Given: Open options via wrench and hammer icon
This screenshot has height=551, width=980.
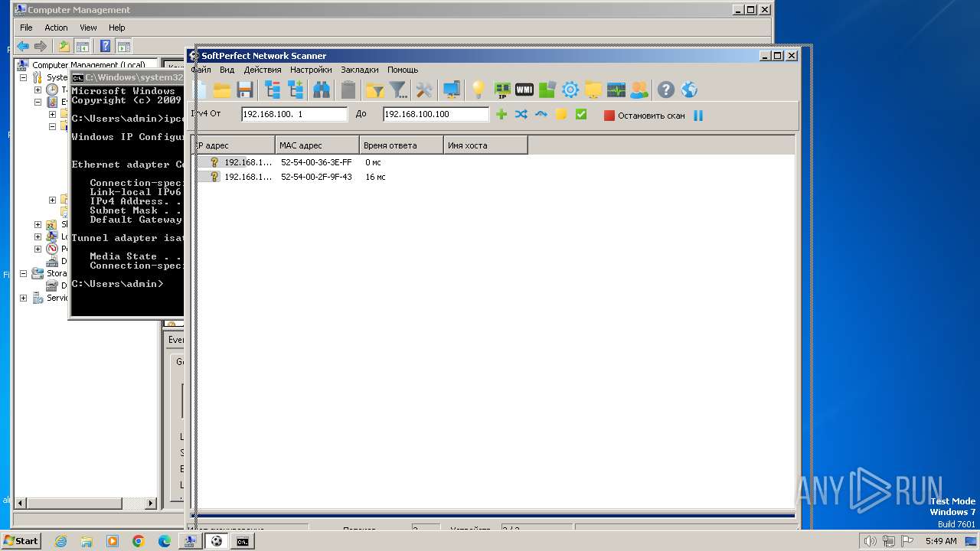Looking at the screenshot, I should tap(424, 90).
